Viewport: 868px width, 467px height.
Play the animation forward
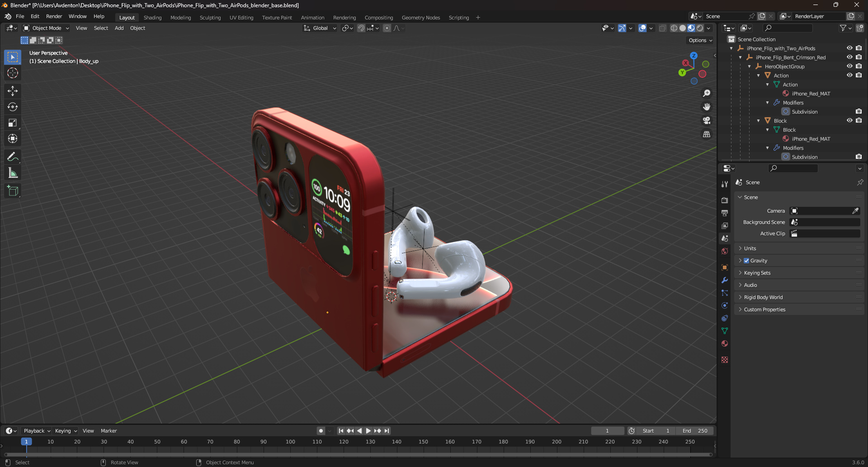pyautogui.click(x=368, y=431)
